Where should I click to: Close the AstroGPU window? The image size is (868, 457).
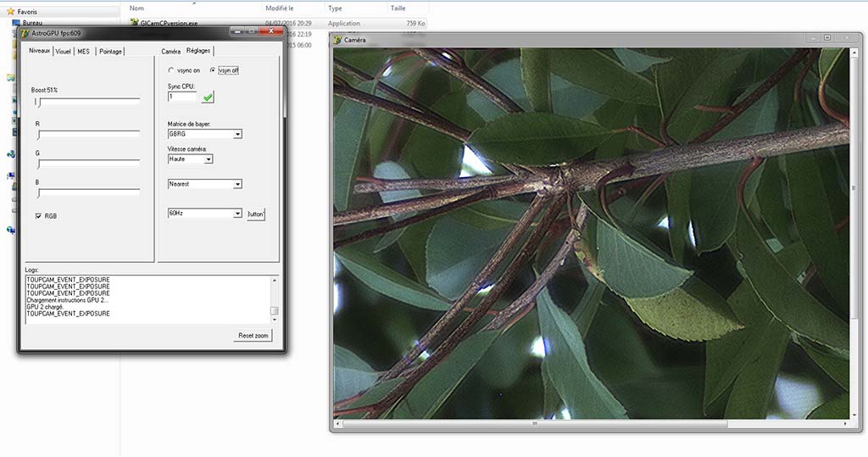click(271, 31)
